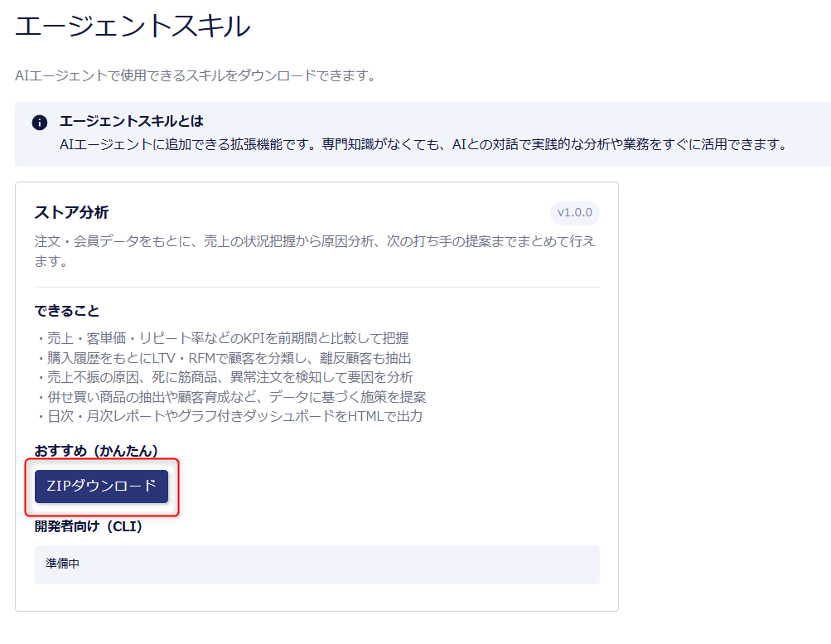Click the 準備中 CLI box
Image resolution: width=831 pixels, height=644 pixels.
(317, 564)
